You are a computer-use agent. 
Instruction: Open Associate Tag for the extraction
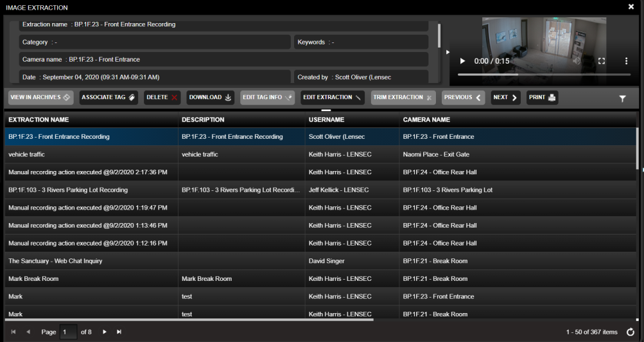coord(108,98)
